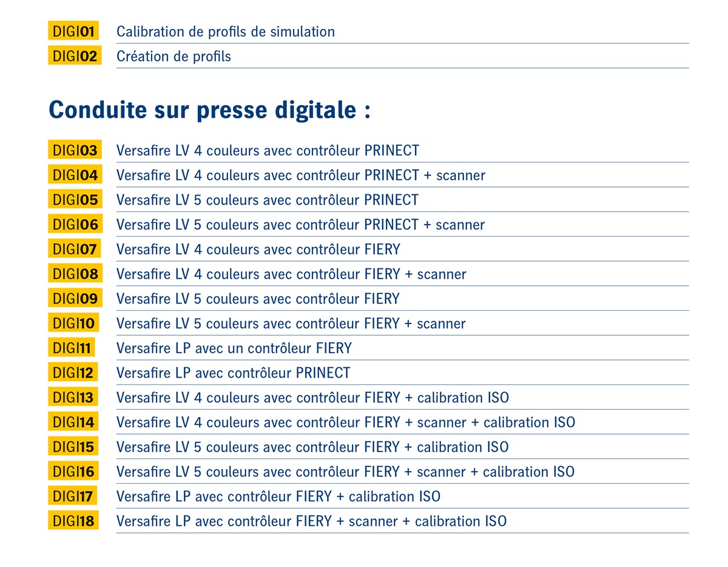Click the DIGI13 code label
728x567 pixels.
point(73,397)
